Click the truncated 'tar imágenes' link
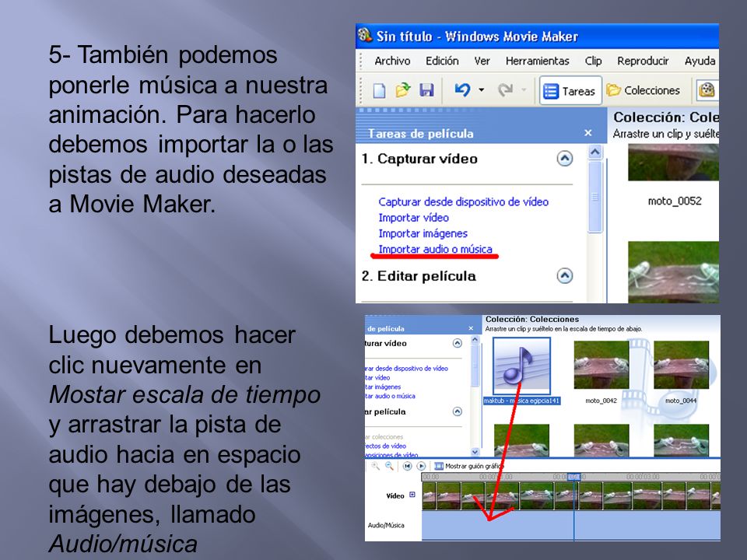The image size is (747, 560). coord(383,387)
